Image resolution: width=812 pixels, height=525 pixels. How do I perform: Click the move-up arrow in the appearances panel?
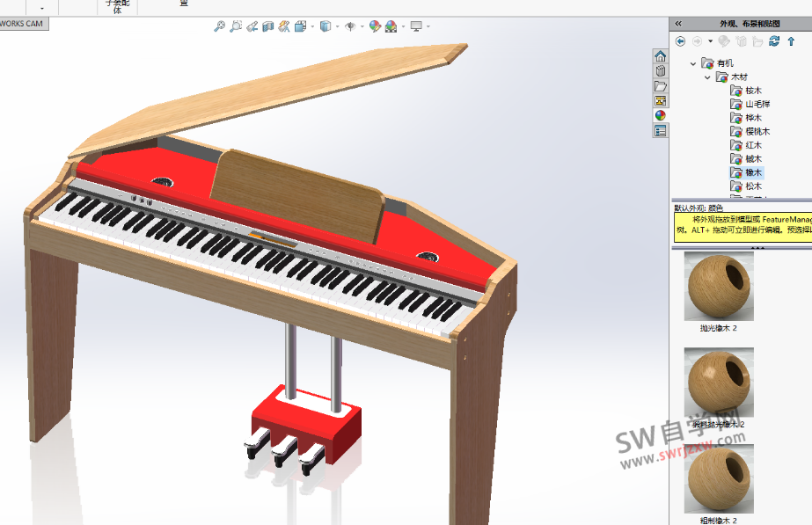click(x=792, y=41)
